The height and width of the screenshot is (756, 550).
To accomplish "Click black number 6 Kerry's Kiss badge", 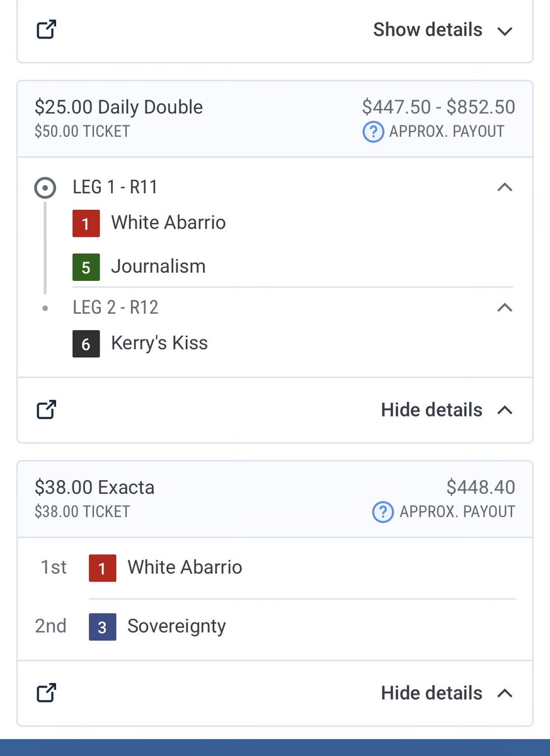I will (x=86, y=343).
